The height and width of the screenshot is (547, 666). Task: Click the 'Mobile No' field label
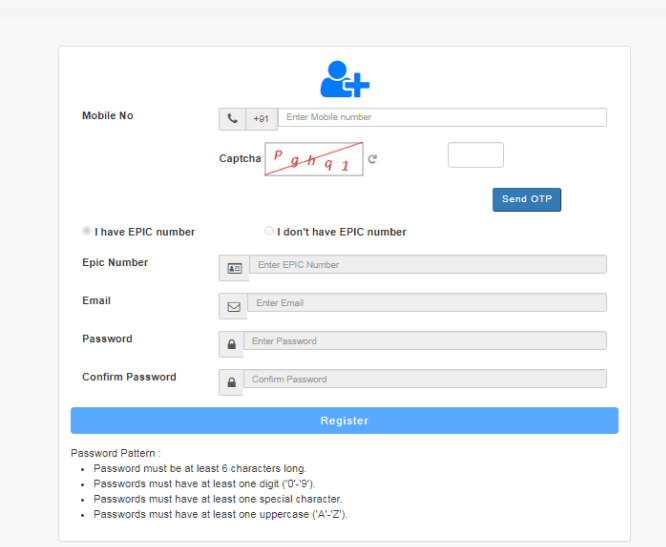pyautogui.click(x=107, y=116)
